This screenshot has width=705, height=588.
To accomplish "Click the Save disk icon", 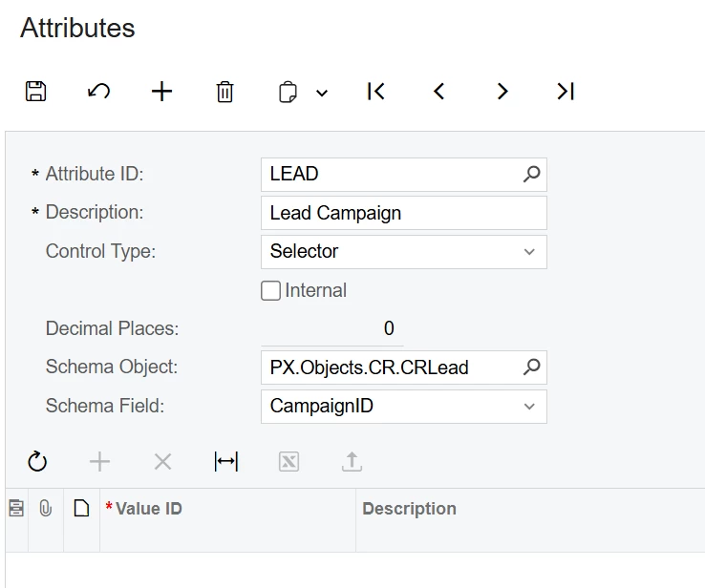I will pos(35,92).
